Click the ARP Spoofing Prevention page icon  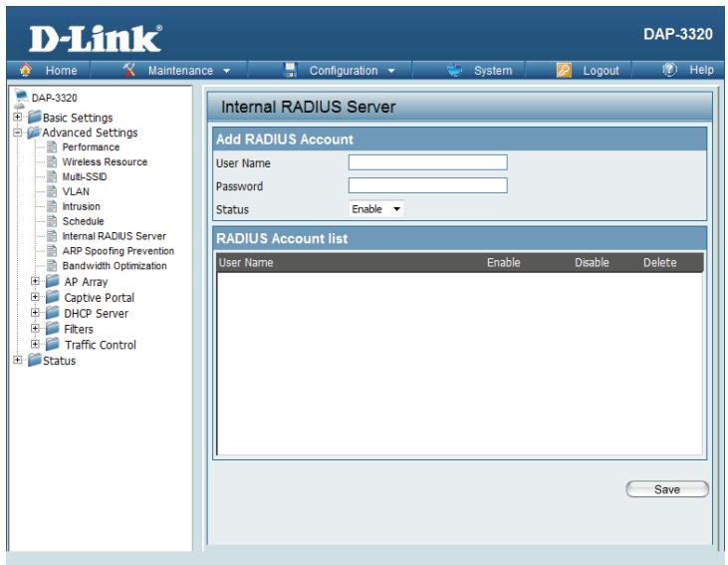(x=52, y=251)
